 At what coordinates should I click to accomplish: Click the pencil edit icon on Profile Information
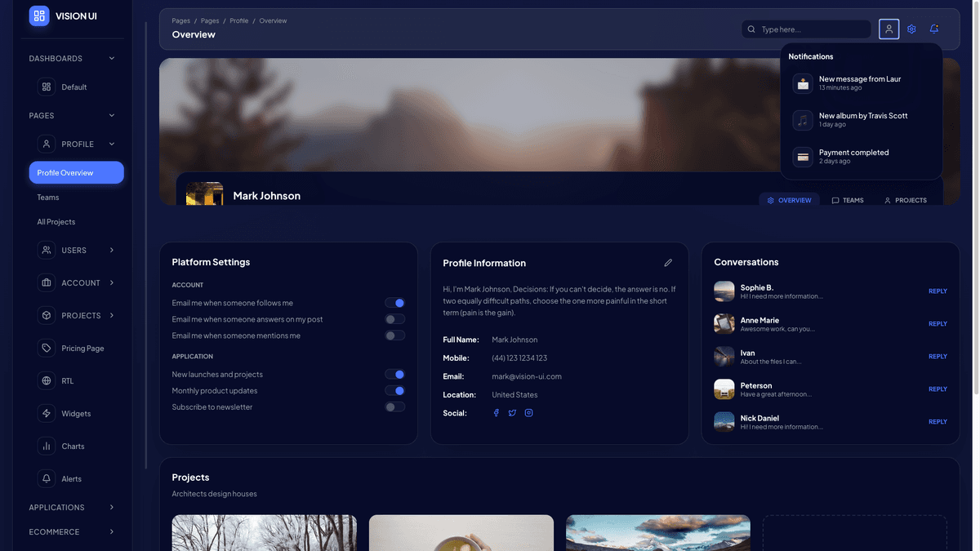point(668,262)
